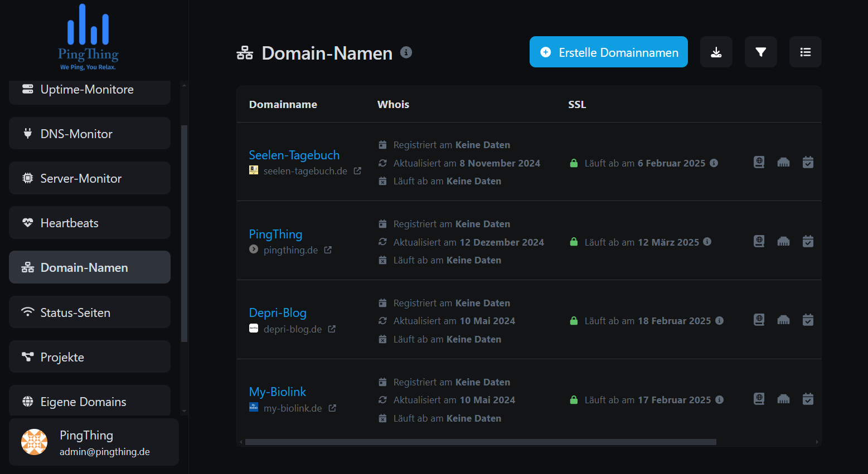Click the ethernet port icon in Depri-Blog row
Viewport: 868px width, 474px height.
coord(784,320)
